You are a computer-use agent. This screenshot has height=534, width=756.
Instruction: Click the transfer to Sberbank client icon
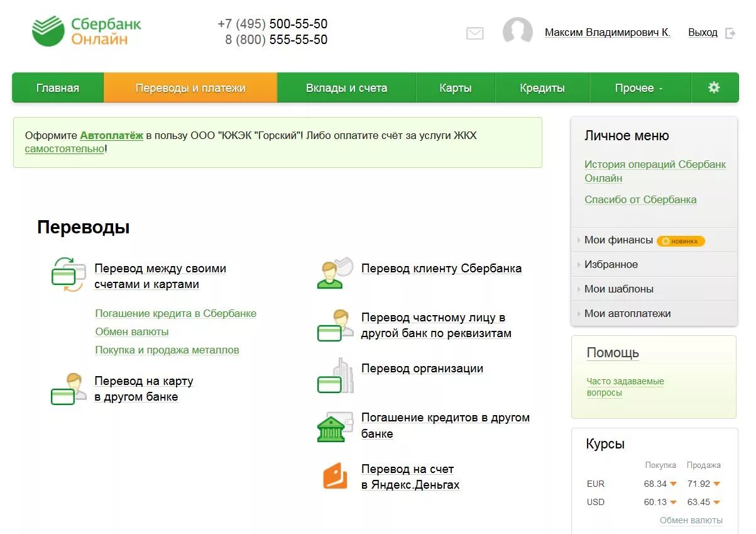[x=335, y=272]
